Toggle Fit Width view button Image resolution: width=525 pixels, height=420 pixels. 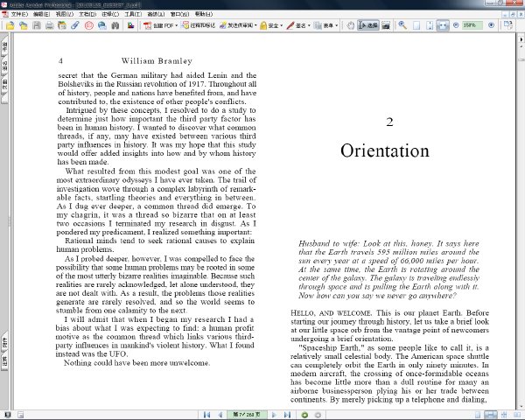(443, 25)
